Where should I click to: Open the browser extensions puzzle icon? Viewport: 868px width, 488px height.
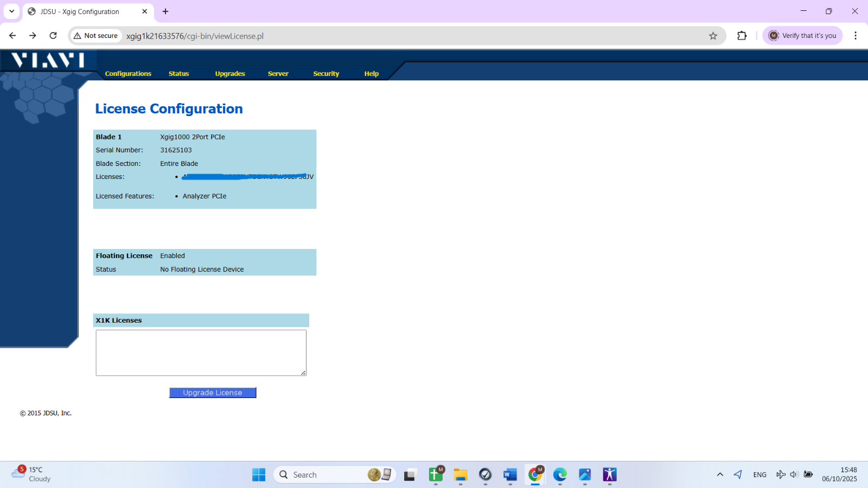click(x=742, y=36)
